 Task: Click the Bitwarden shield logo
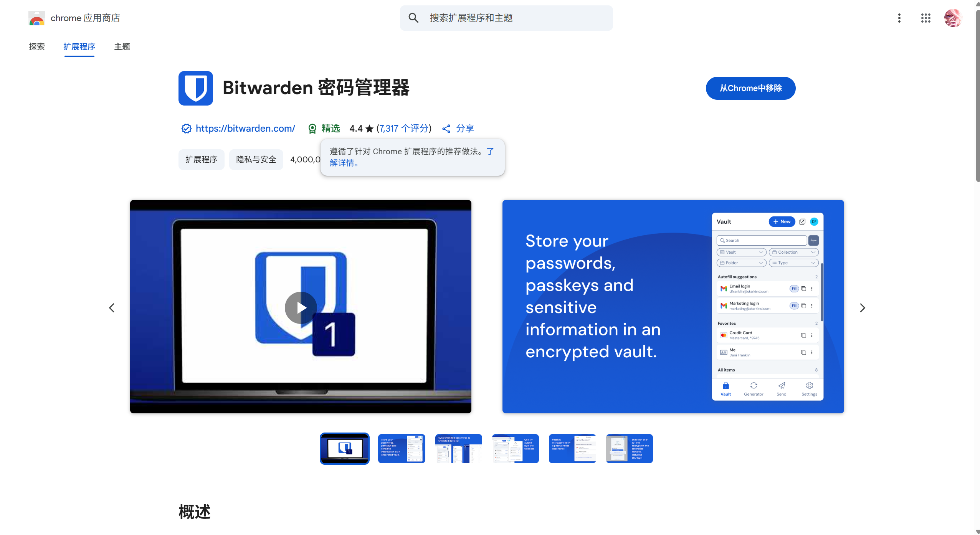click(x=195, y=88)
